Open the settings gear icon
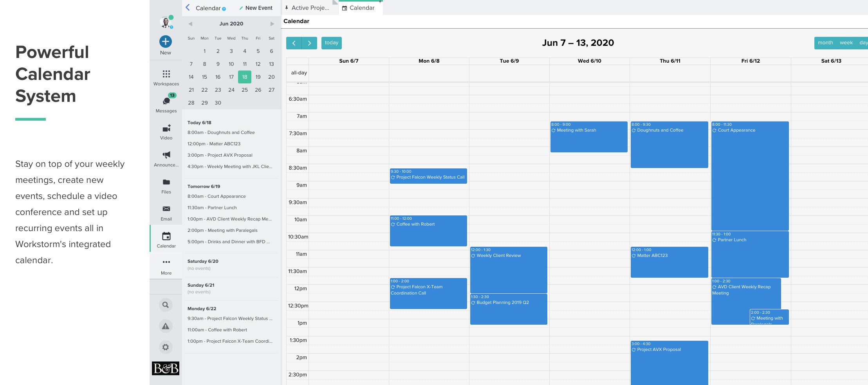Viewport: 868px width, 385px height. pyautogui.click(x=166, y=347)
